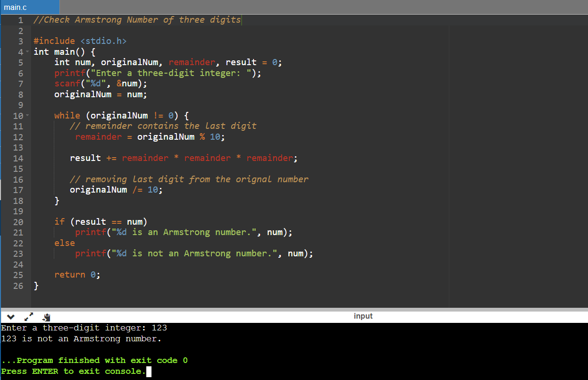Image resolution: width=588 pixels, height=380 pixels.
Task: Click the input label on the console bar
Action: coord(363,316)
